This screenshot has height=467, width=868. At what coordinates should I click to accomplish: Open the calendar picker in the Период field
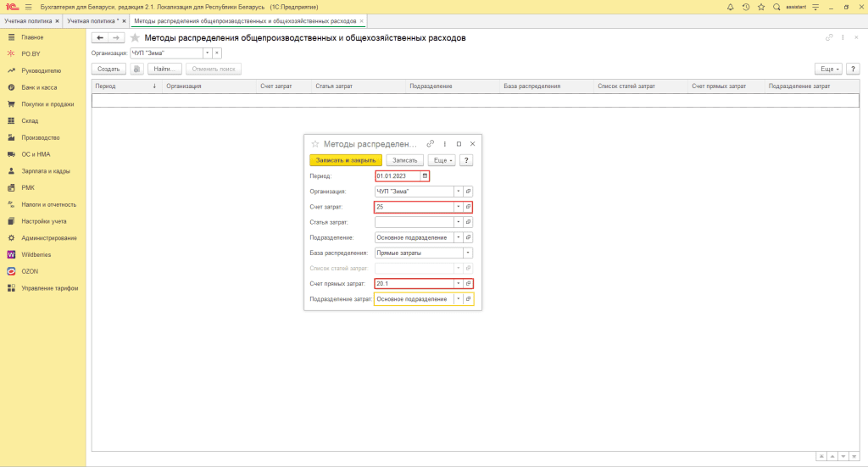click(426, 176)
